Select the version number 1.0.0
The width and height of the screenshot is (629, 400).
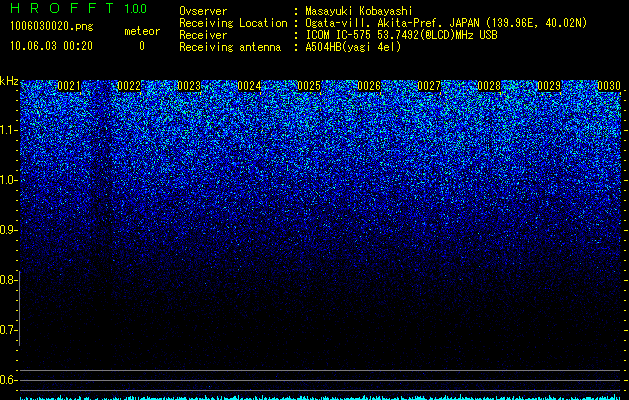[x=136, y=9]
